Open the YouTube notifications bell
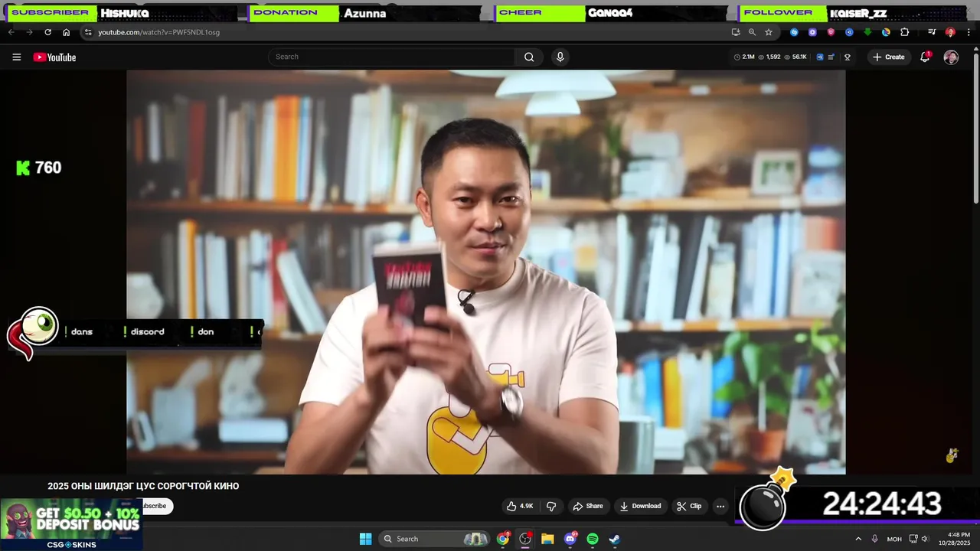Screen dimensions: 980x551 pyautogui.click(x=925, y=57)
